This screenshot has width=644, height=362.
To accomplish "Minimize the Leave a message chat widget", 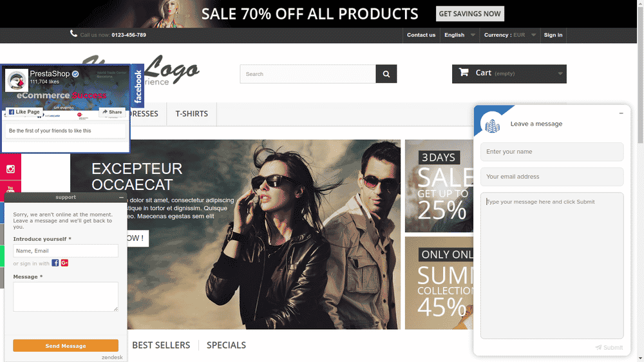I will click(x=621, y=113).
